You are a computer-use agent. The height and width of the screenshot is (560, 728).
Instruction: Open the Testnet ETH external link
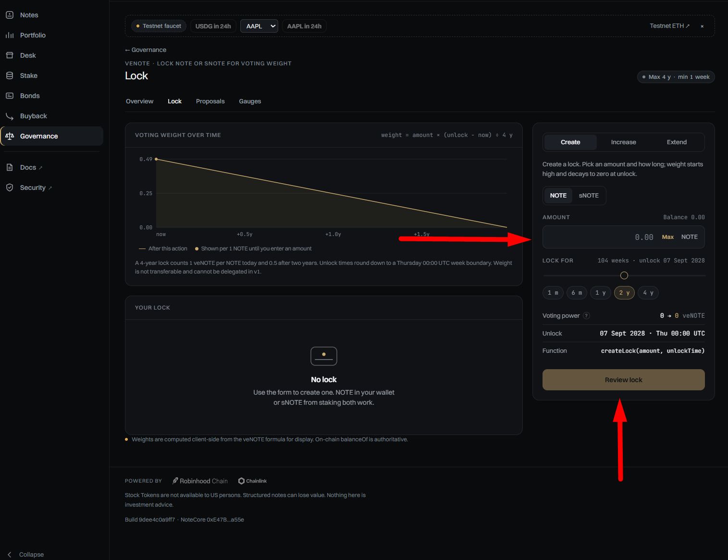pyautogui.click(x=669, y=26)
